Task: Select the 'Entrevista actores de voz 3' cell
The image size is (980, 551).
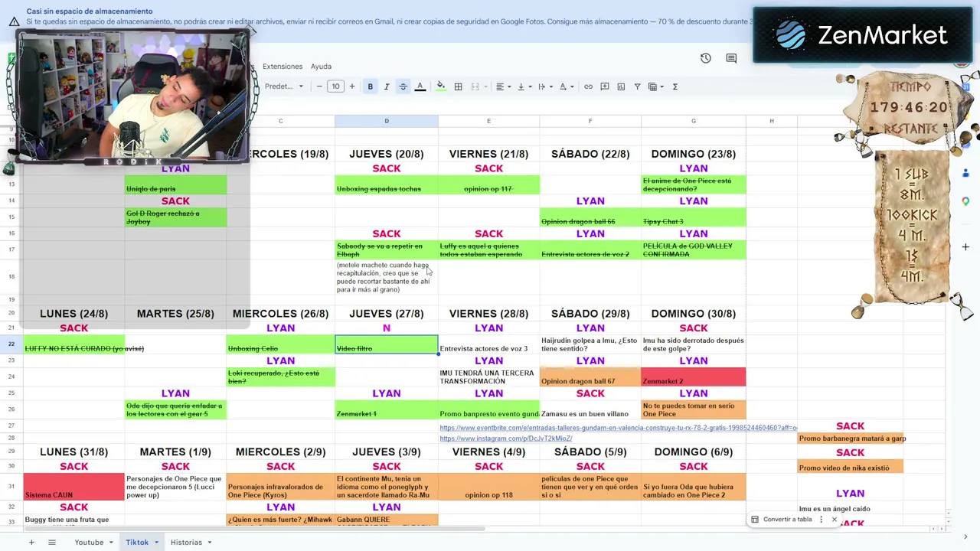Action: pyautogui.click(x=488, y=344)
